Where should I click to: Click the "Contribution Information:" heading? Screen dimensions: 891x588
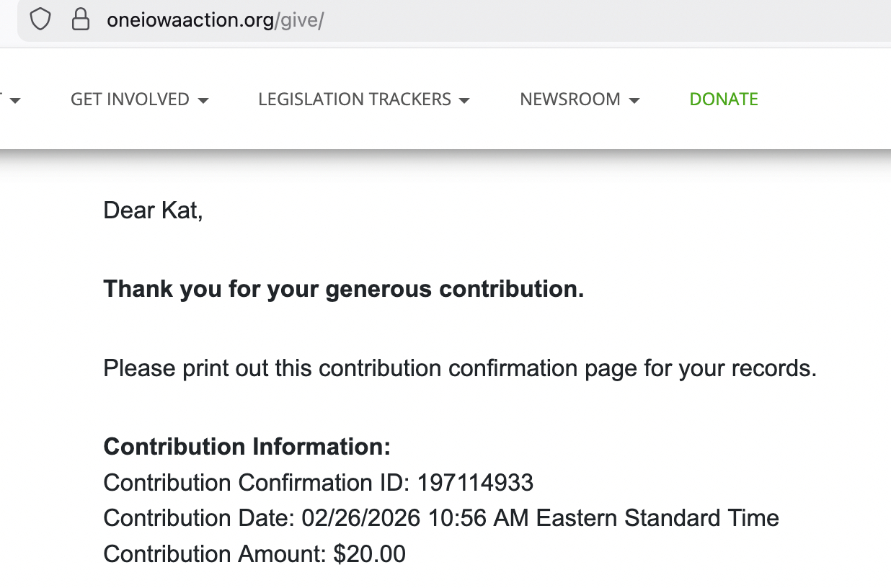tap(247, 447)
